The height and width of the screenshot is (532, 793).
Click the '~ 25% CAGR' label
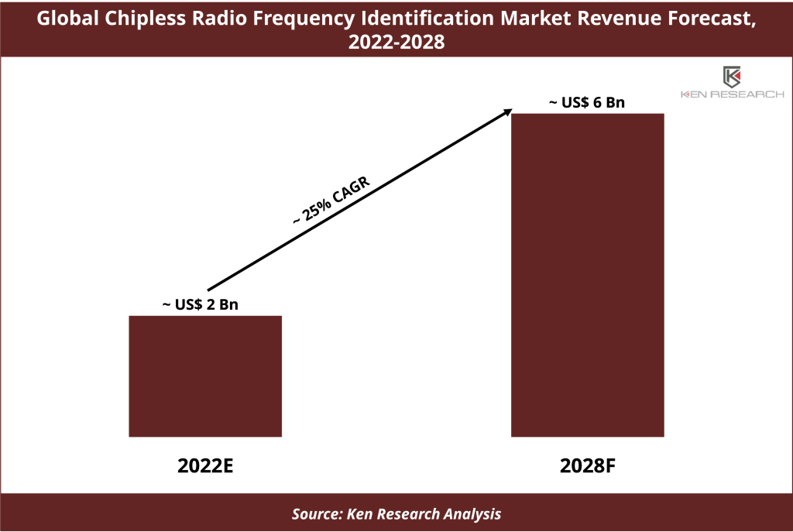[x=331, y=201]
